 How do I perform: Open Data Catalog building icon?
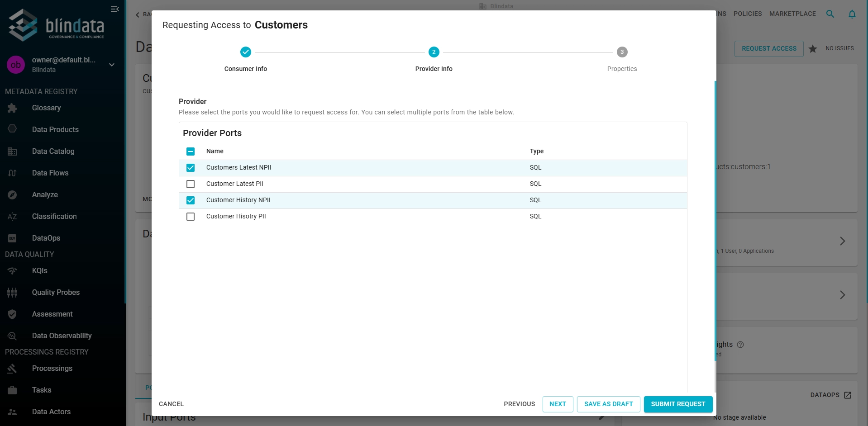pos(12,151)
